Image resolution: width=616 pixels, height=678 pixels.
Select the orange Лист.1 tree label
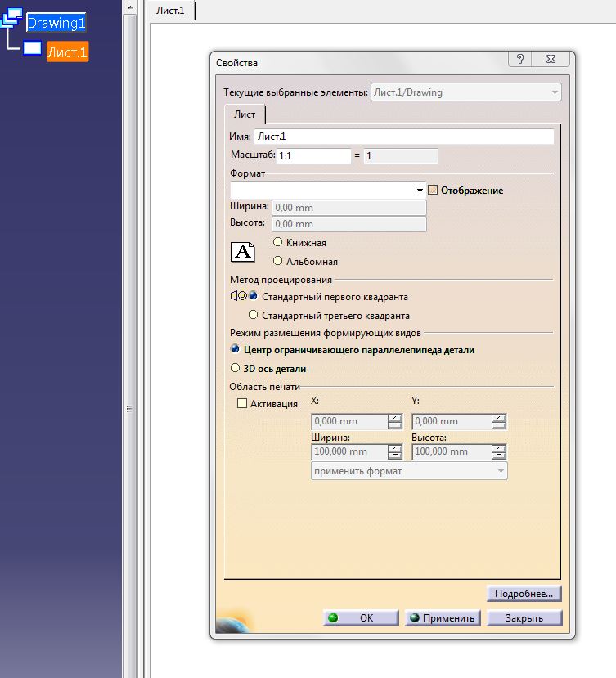[x=67, y=52]
